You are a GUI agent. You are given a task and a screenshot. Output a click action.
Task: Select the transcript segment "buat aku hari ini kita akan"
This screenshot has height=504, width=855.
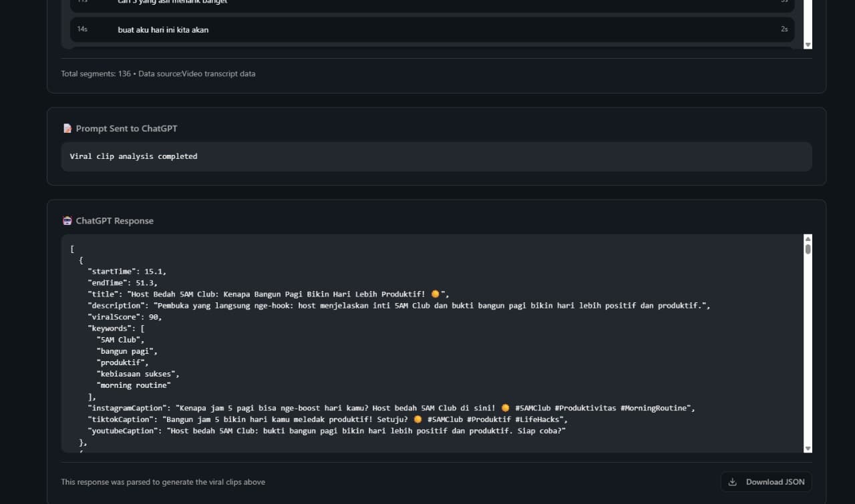pos(164,29)
